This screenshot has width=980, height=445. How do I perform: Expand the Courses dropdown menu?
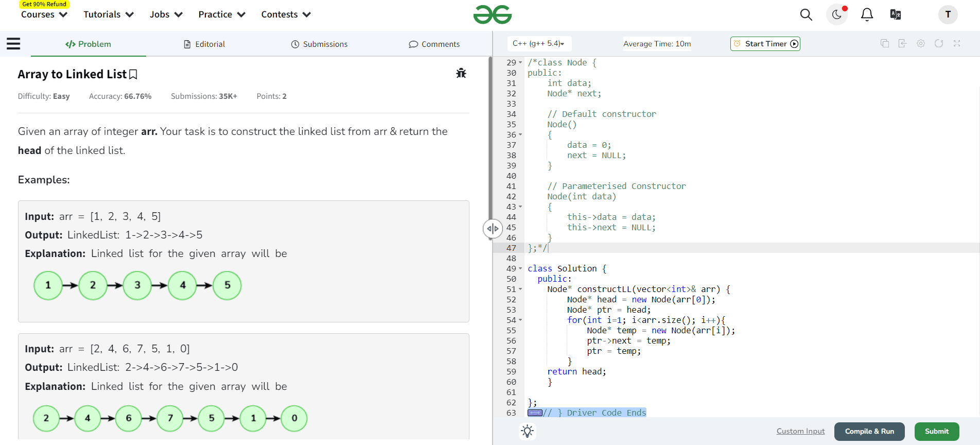44,14
